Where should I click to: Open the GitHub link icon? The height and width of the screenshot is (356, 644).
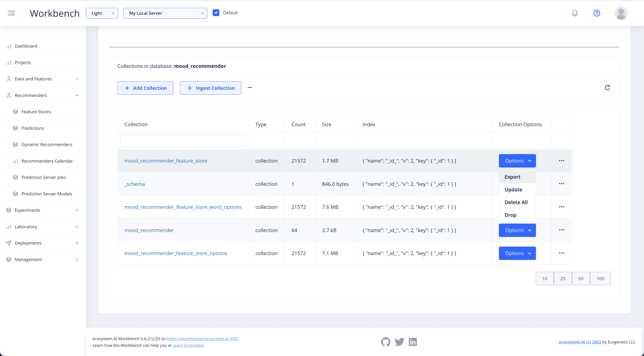[386, 342]
